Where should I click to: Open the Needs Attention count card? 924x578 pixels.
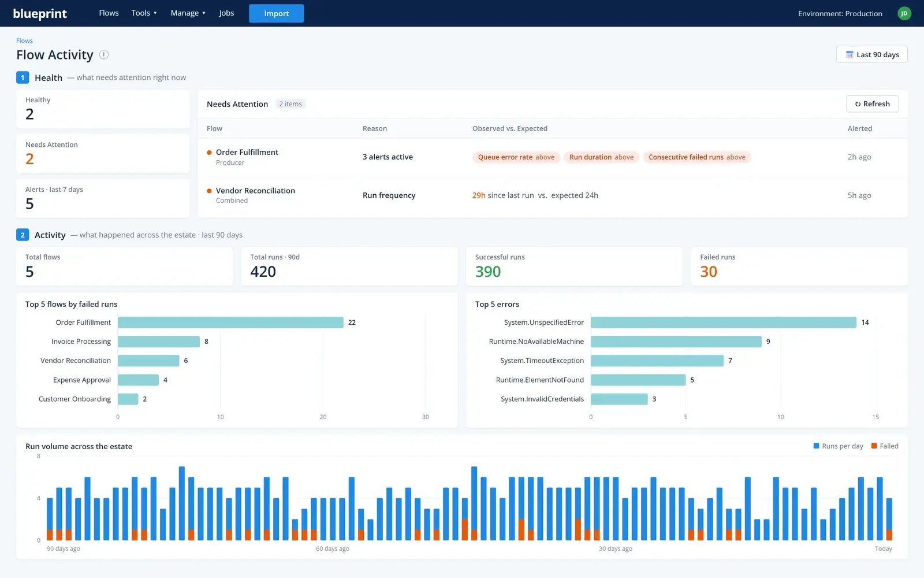click(103, 154)
